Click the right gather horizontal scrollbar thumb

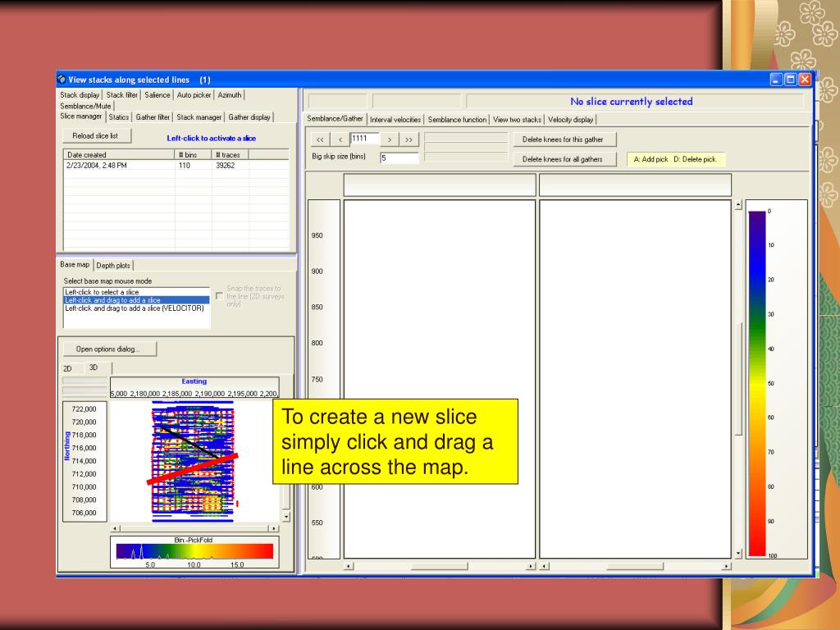(635, 566)
